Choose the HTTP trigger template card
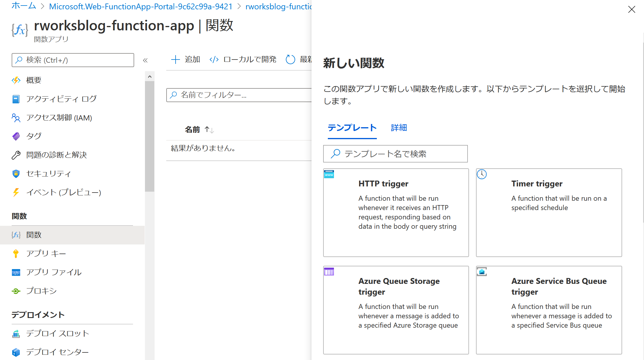644x360 pixels. pos(396,213)
